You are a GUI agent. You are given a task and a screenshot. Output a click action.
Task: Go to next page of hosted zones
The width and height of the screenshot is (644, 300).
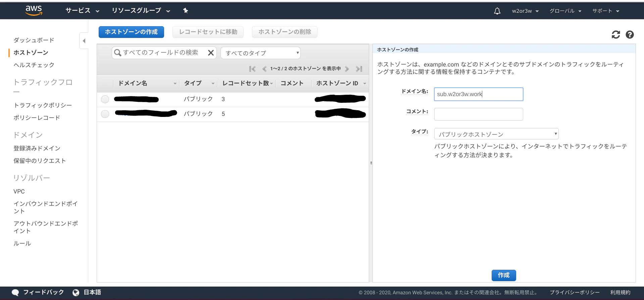tap(347, 69)
